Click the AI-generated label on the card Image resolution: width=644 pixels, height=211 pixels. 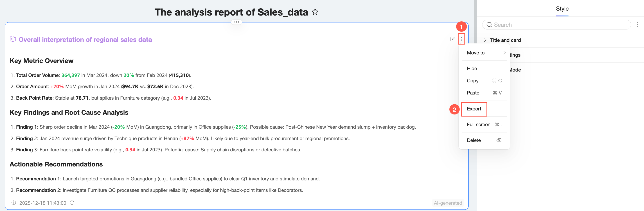click(x=448, y=203)
